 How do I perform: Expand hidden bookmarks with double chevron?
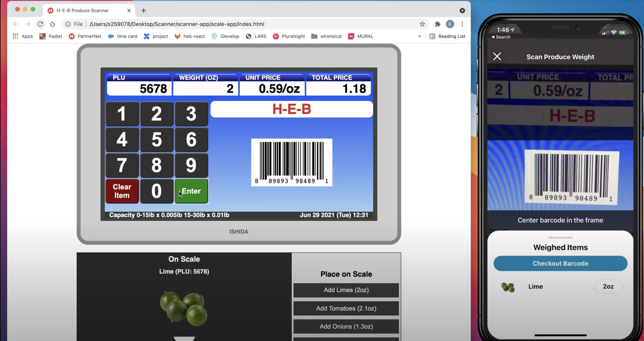click(x=419, y=36)
